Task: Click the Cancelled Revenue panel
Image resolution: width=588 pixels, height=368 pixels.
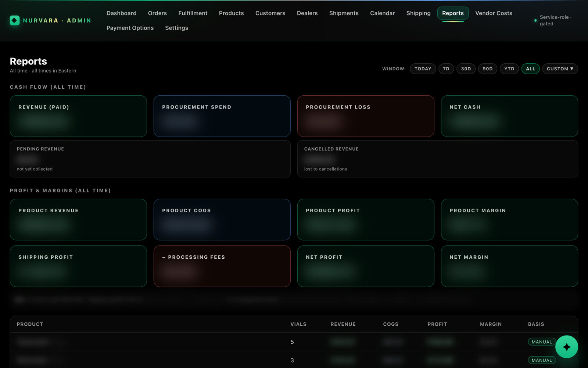Action: (x=438, y=159)
